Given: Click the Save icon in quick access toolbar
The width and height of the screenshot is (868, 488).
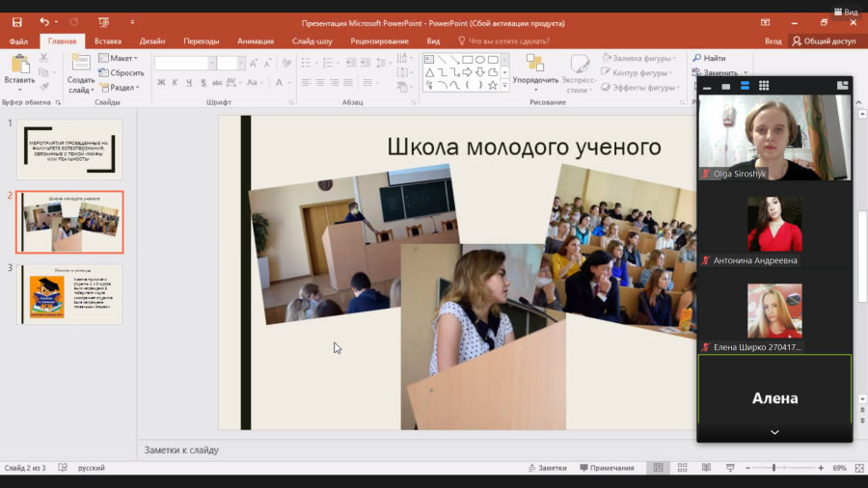Looking at the screenshot, I should tap(17, 22).
